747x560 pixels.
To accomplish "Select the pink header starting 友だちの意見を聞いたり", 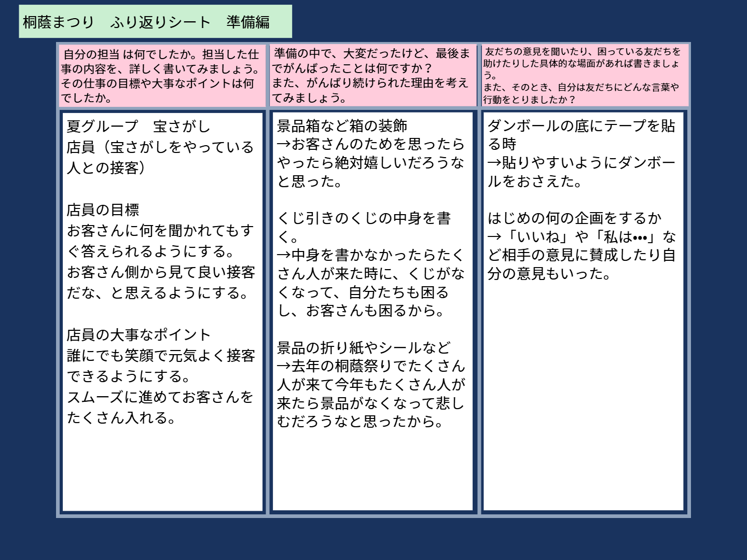I will 585,76.
